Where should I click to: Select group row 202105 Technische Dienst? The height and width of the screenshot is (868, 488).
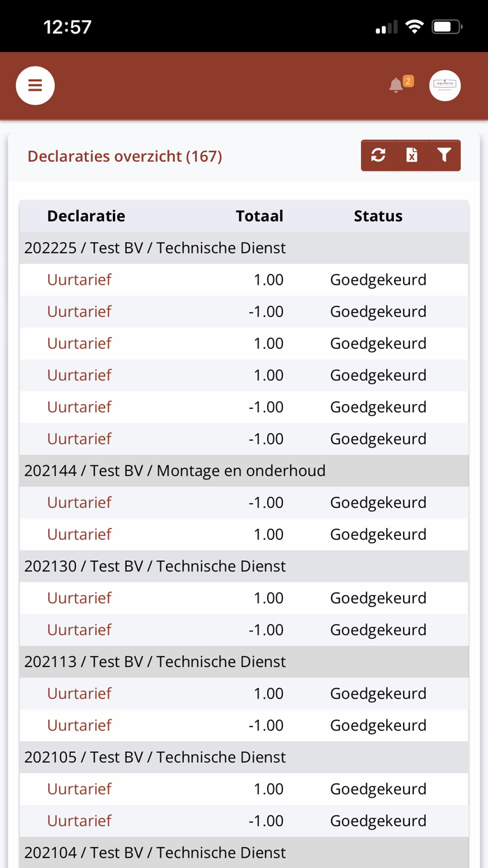point(155,758)
